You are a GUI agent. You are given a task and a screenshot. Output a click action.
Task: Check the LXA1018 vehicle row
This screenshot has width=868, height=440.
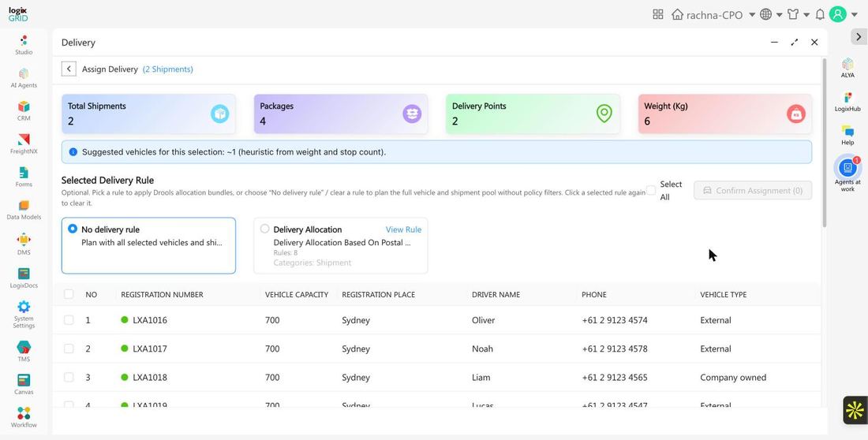coord(69,378)
